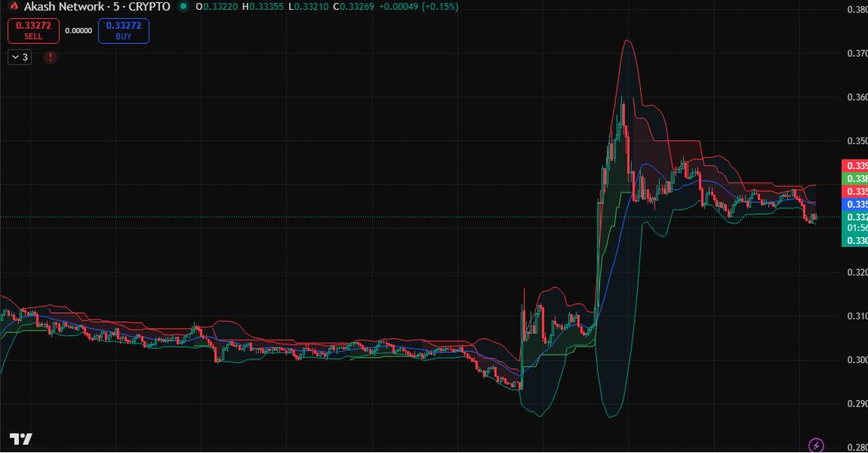Open the Akash Network · 5 · CRYPTO symbol title
This screenshot has width=868, height=453.
tap(97, 7)
